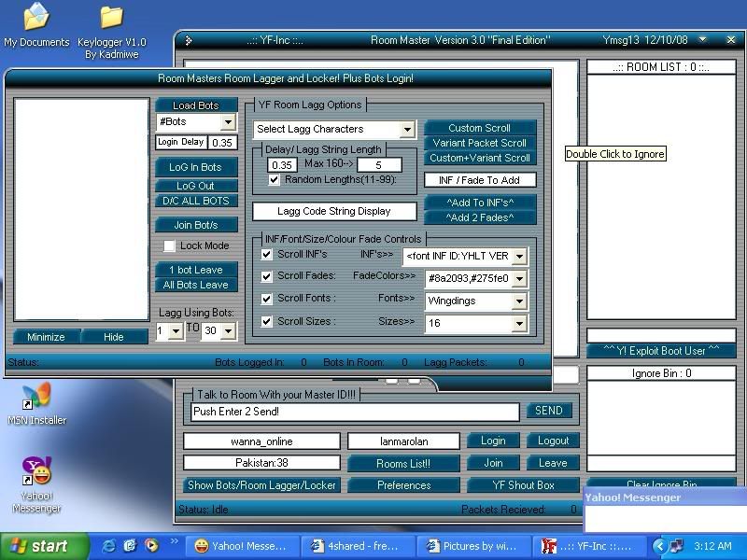Viewport: 747px width, 560px height.
Task: Open Preferences in Room Master
Action: point(403,485)
